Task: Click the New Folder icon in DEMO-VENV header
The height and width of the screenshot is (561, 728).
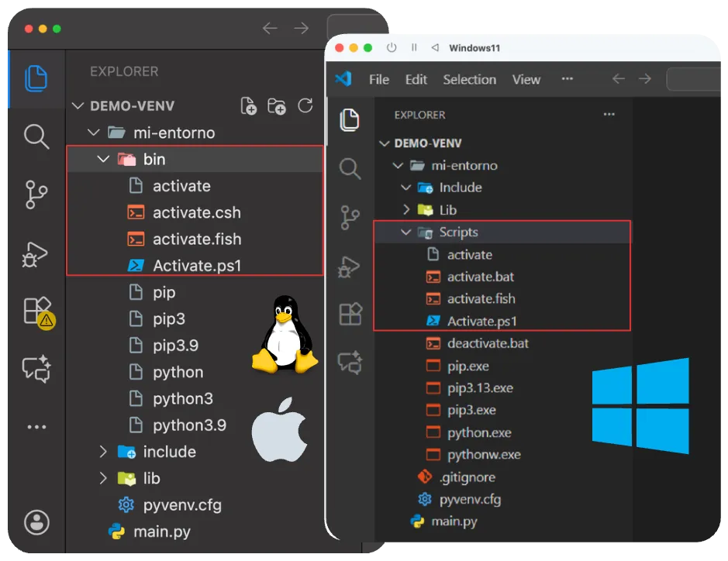Action: pyautogui.click(x=276, y=106)
